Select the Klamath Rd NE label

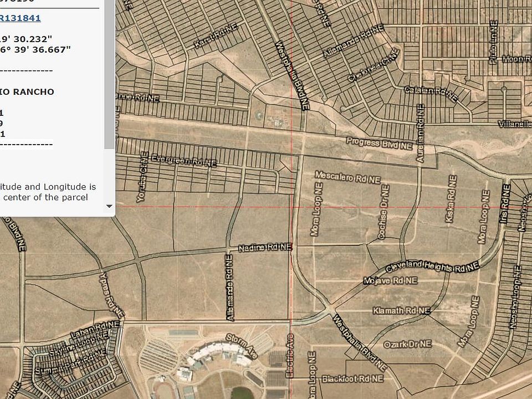point(401,311)
